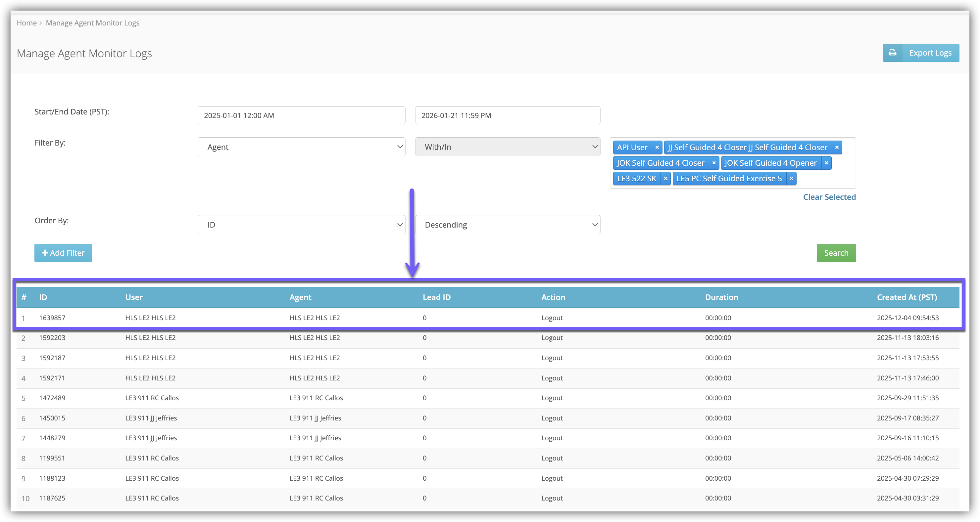Go to Home breadcrumb
This screenshot has width=980, height=522.
pyautogui.click(x=26, y=23)
